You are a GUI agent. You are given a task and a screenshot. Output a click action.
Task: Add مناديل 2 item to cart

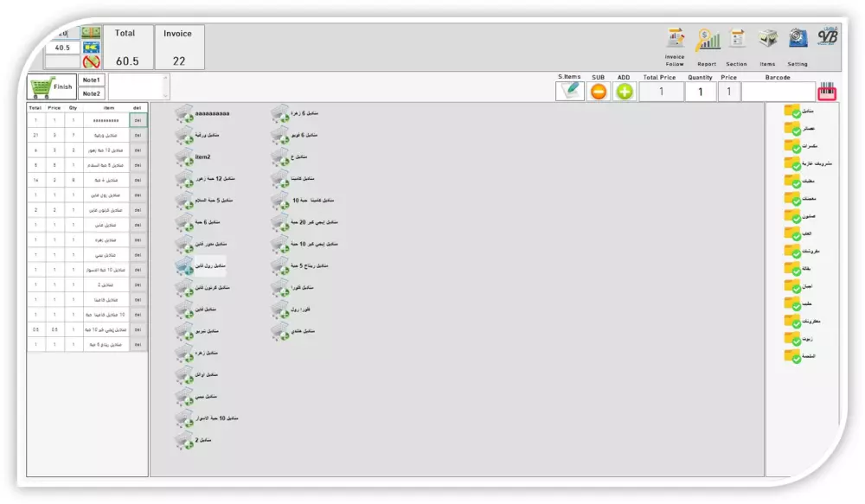pos(194,440)
